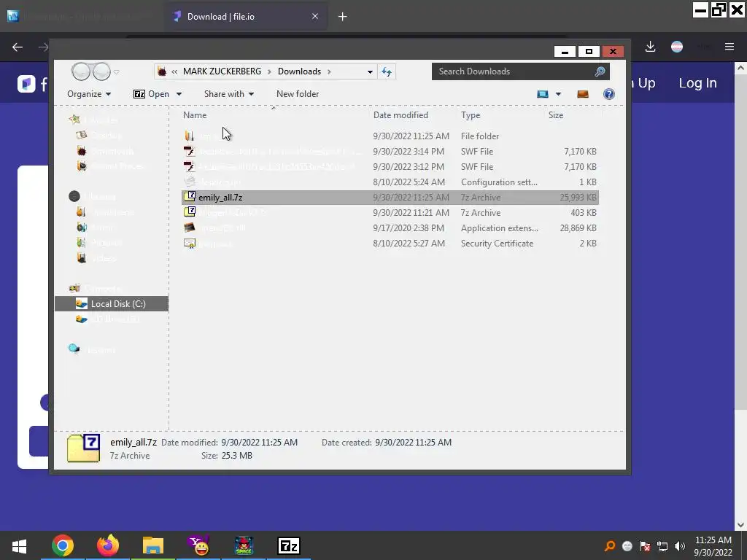
Task: Select the SWF file icon dated 3:12 PM
Action: pos(190,167)
